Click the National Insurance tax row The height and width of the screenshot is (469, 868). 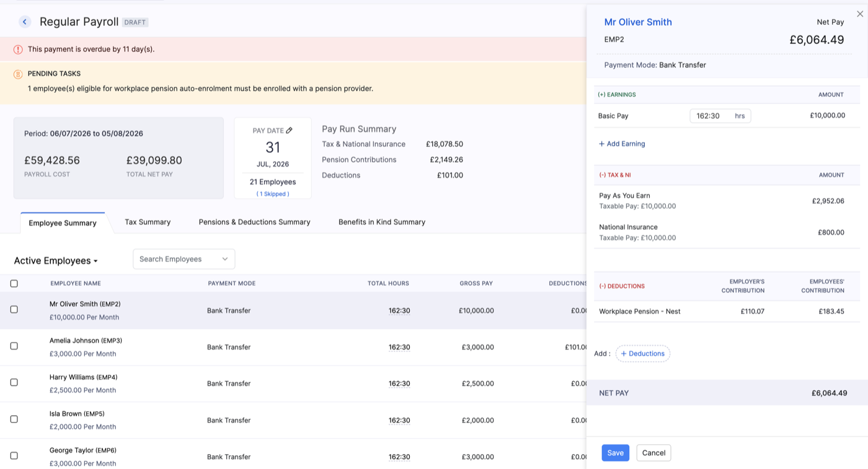[x=727, y=232]
